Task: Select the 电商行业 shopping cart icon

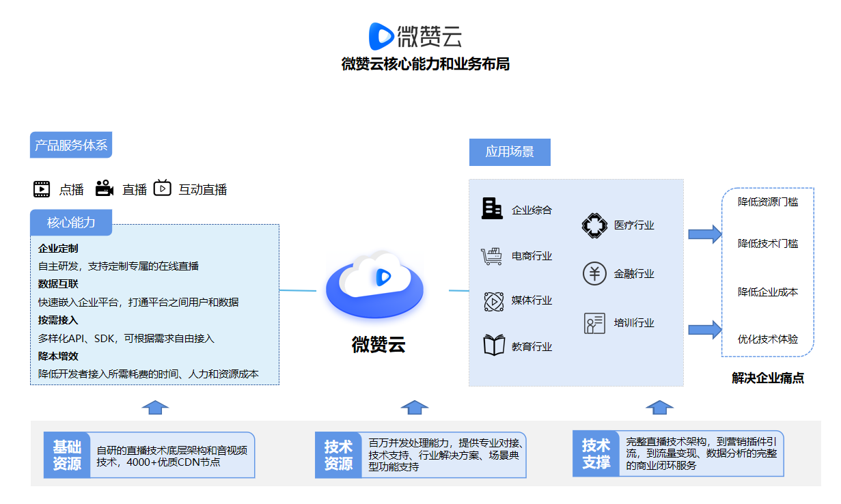Action: coord(492,256)
